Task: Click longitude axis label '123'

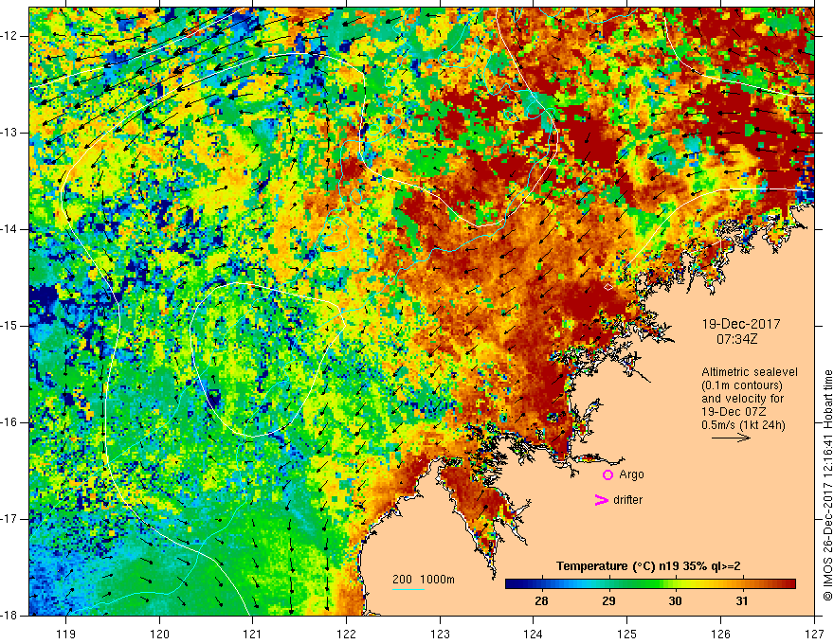Action: pos(440,634)
